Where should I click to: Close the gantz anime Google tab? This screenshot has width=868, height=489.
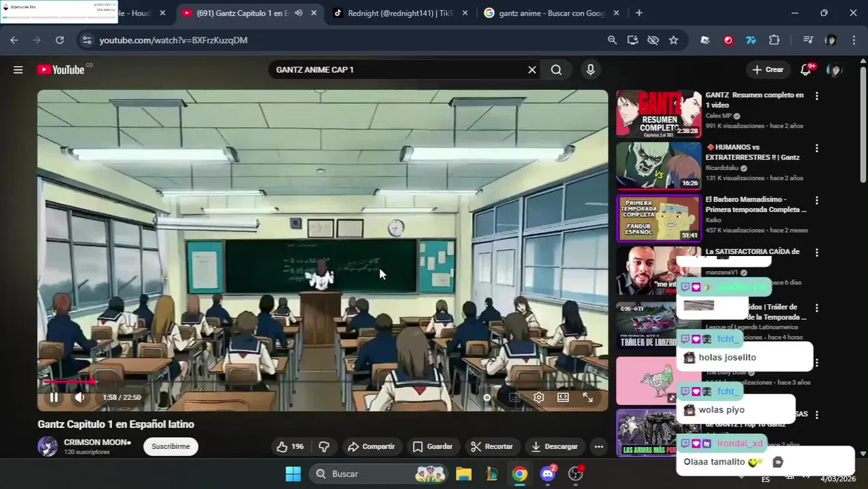[617, 13]
